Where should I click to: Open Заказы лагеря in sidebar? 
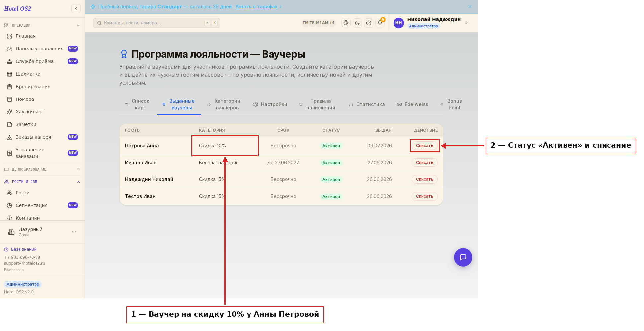click(42, 137)
